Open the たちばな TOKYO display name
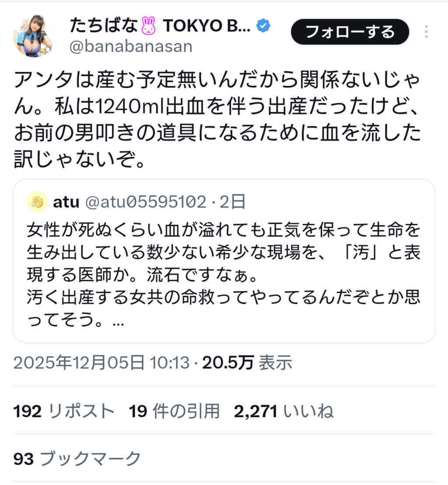 [x=160, y=26]
